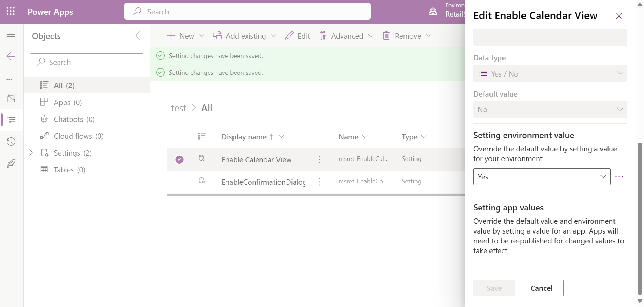The height and width of the screenshot is (307, 644).
Task: Click the environment globe icon in header
Action: tap(433, 12)
